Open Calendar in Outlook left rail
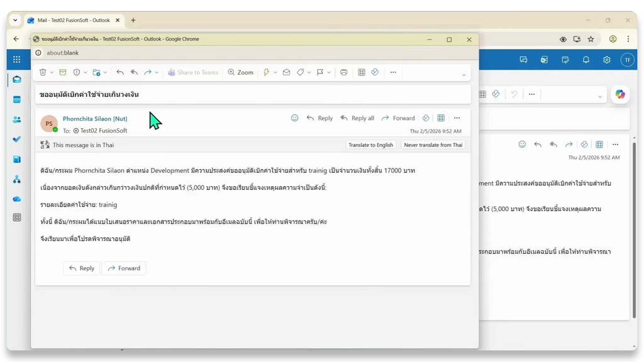Screen dimensions: 644x362 [17, 100]
